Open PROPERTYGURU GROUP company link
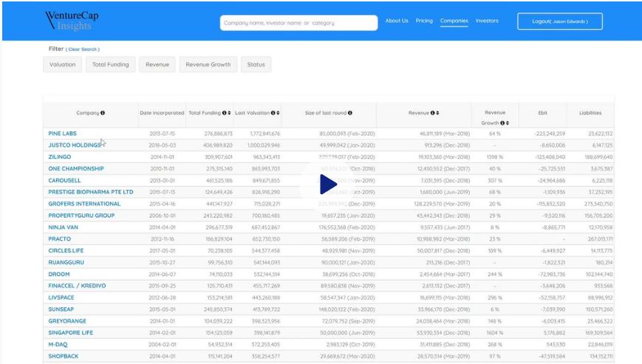This screenshot has width=642, height=364. click(x=81, y=216)
